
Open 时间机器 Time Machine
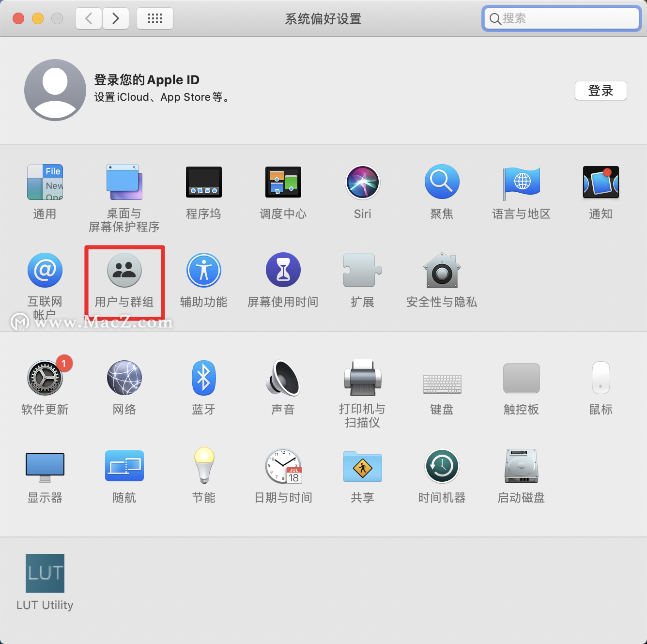coord(442,466)
